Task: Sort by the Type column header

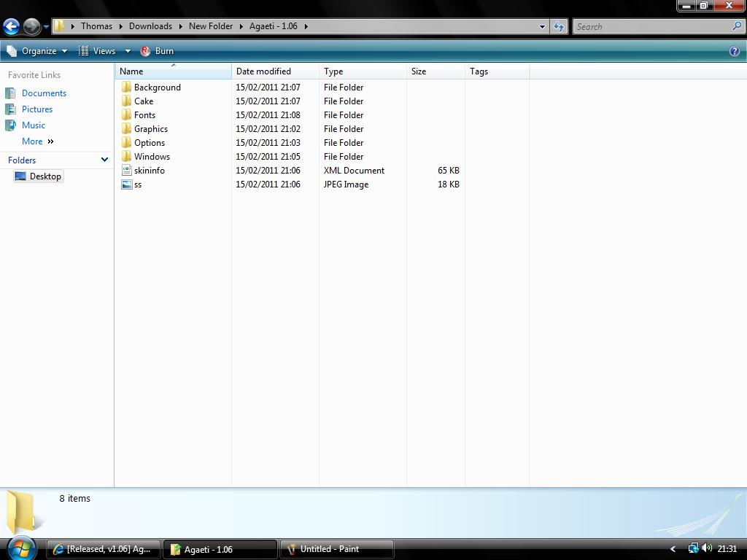Action: tap(363, 71)
